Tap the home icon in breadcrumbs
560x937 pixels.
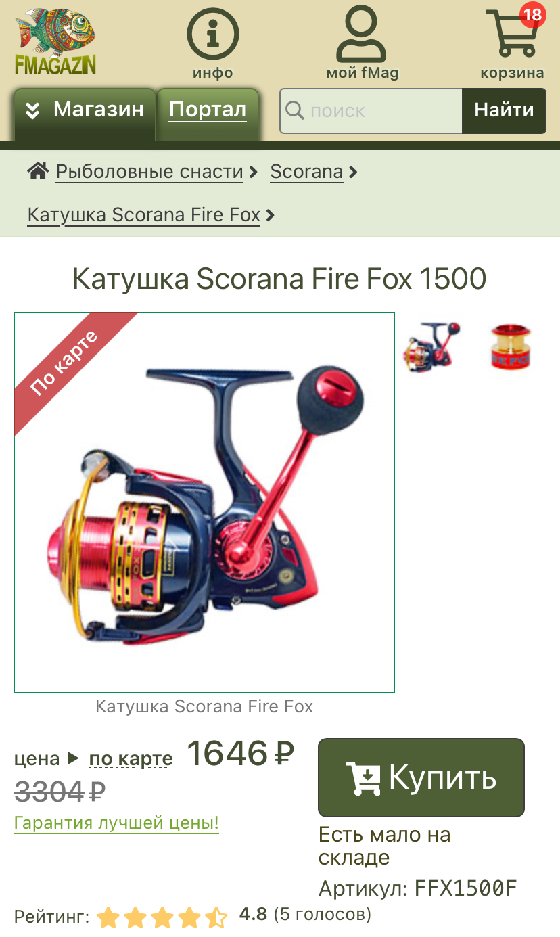38,171
